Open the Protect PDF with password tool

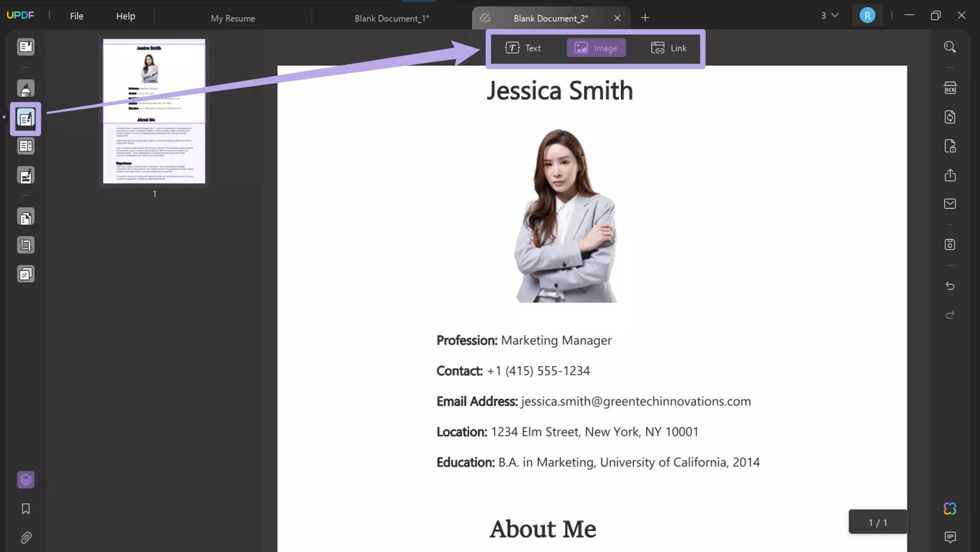950,146
